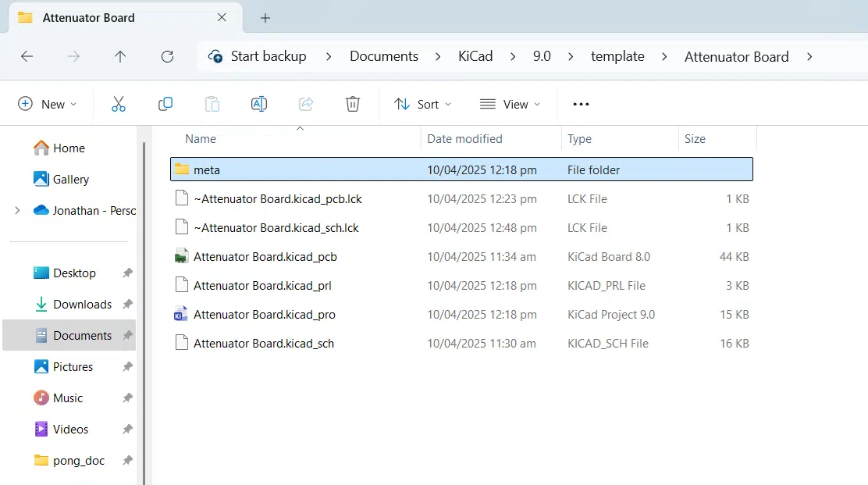Click the Rename icon in toolbar

(259, 104)
